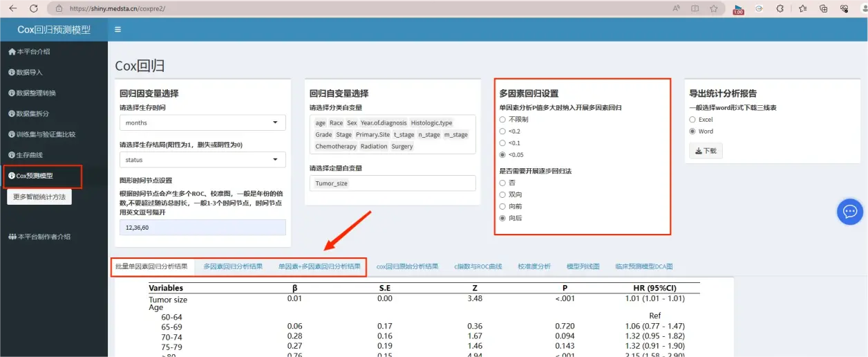The width and height of the screenshot is (868, 357).
Task: Click the icon beside 生存曲线
Action: point(11,155)
